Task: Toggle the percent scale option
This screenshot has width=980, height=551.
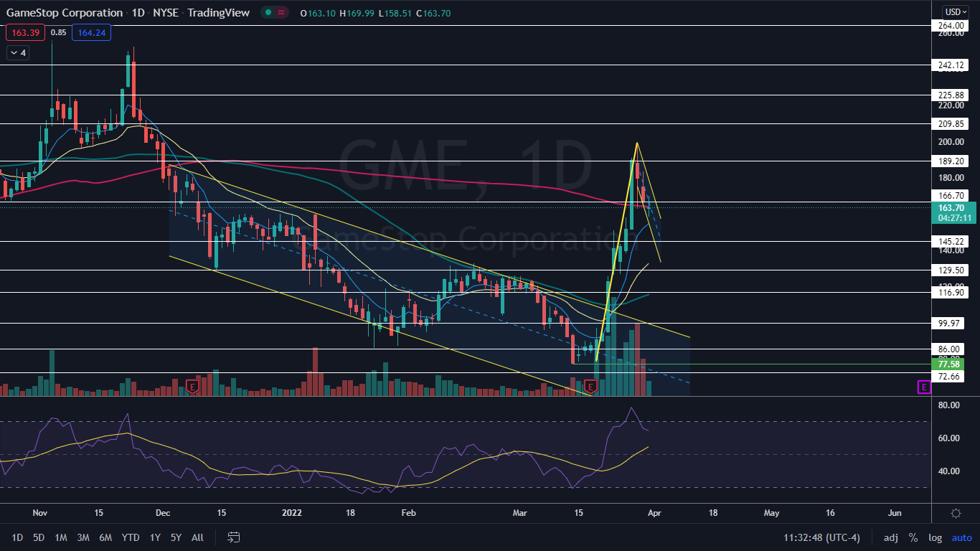Action: point(913,537)
